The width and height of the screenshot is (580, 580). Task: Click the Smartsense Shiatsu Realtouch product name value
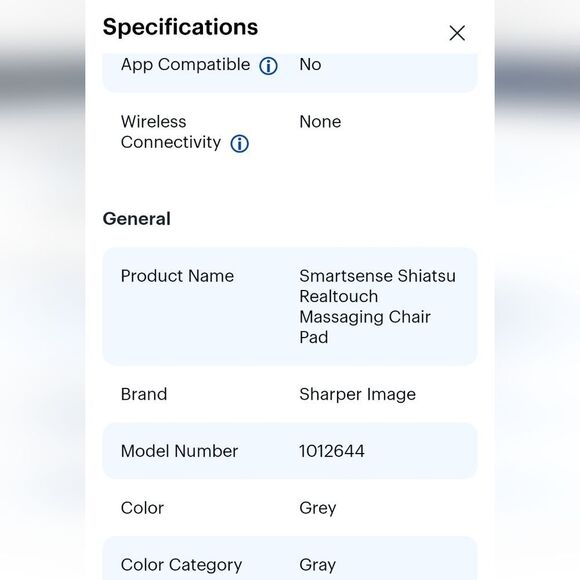(x=377, y=307)
